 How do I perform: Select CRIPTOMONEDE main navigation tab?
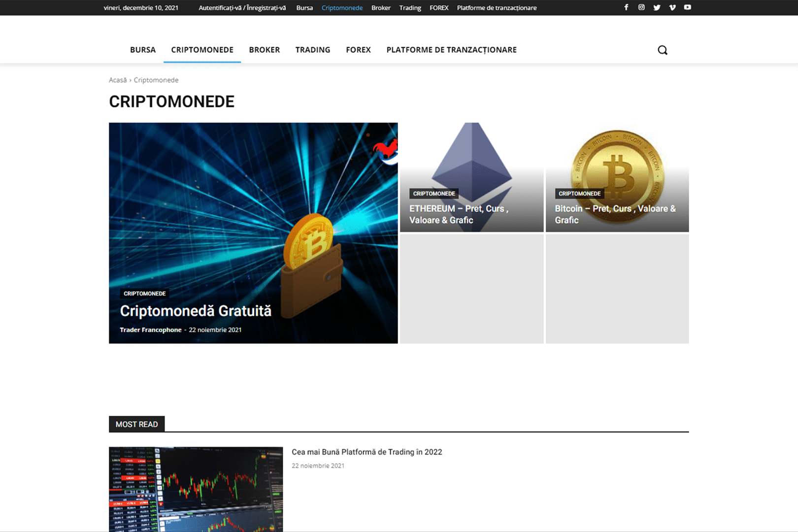[x=202, y=50]
